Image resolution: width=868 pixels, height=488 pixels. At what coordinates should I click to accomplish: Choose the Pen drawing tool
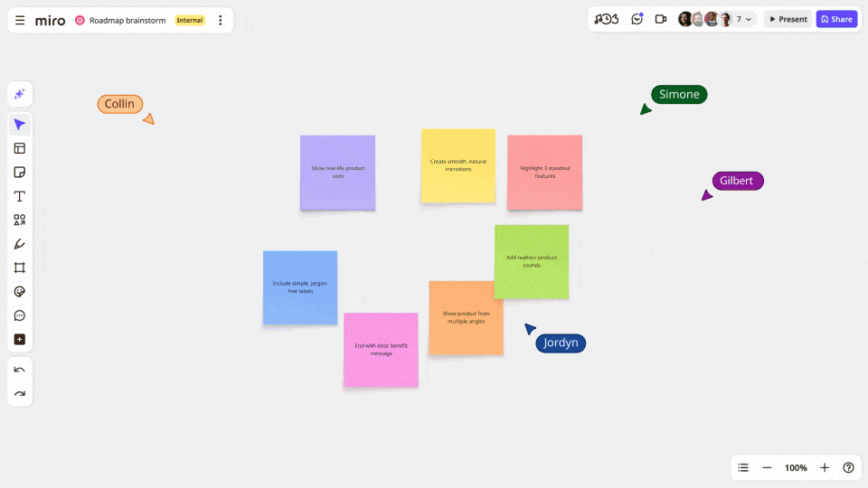20,244
